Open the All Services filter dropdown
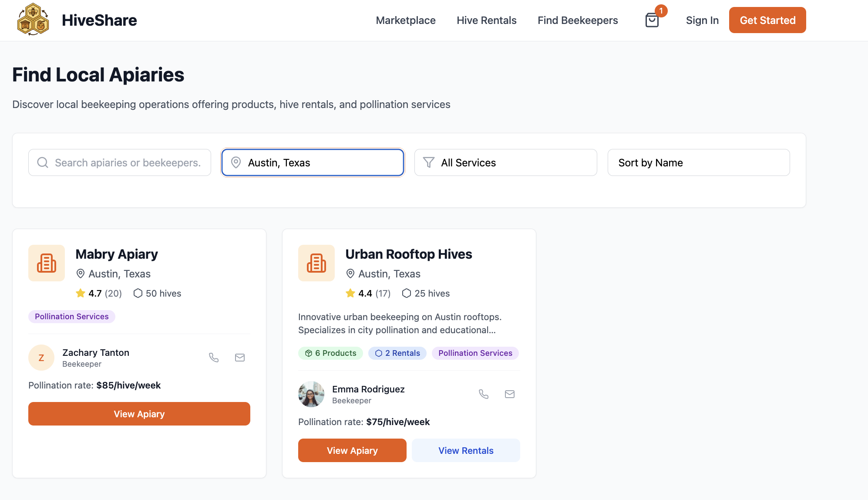This screenshot has height=500, width=868. 505,162
